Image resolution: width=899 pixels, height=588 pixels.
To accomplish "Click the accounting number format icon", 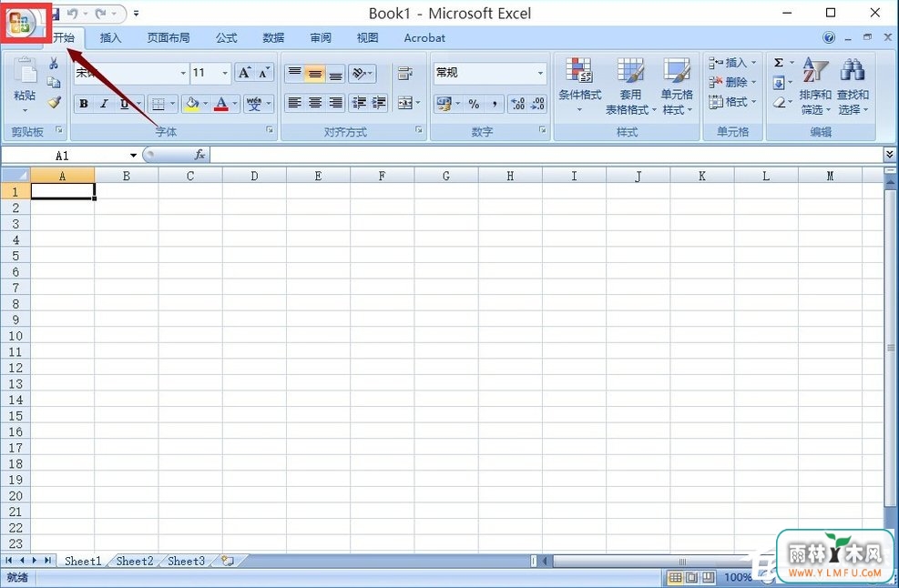I will (444, 104).
